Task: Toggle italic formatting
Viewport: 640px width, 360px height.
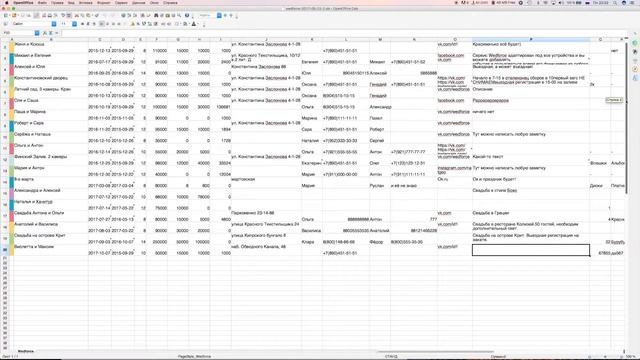Action: click(88, 24)
